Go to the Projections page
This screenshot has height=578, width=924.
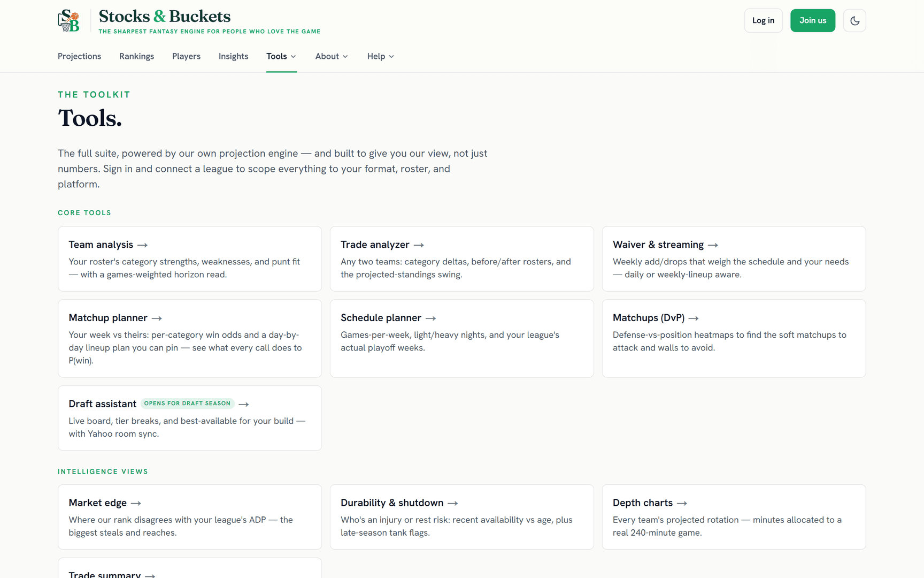click(x=79, y=56)
